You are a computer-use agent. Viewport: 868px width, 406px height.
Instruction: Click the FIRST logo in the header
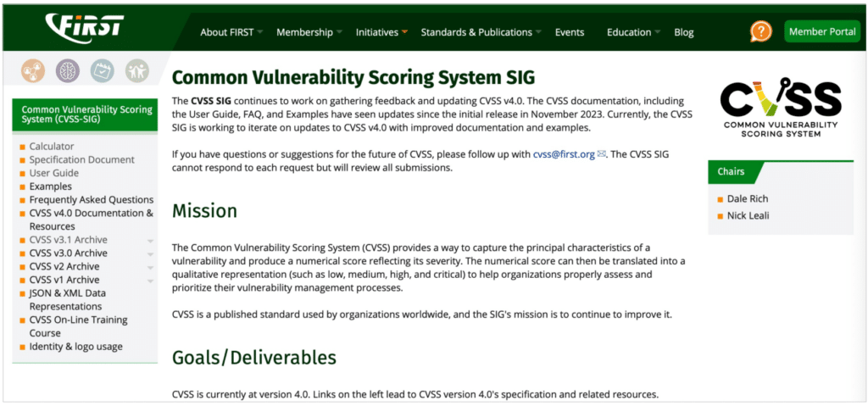click(85, 28)
